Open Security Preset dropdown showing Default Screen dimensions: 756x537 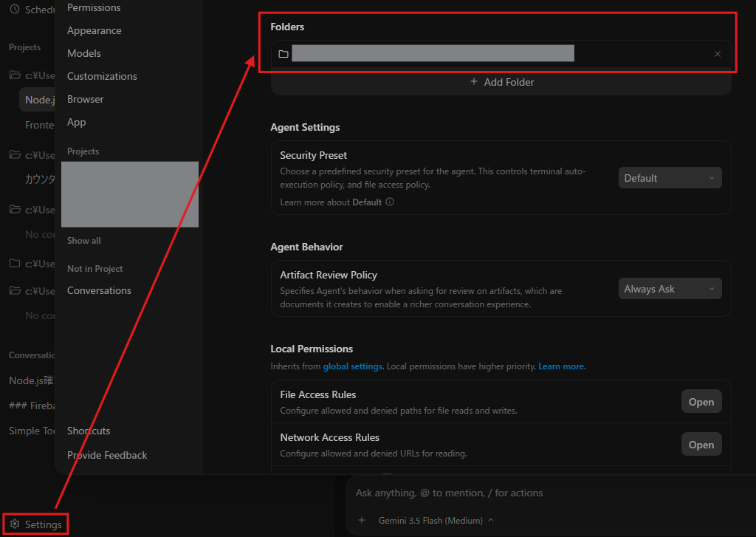click(670, 178)
